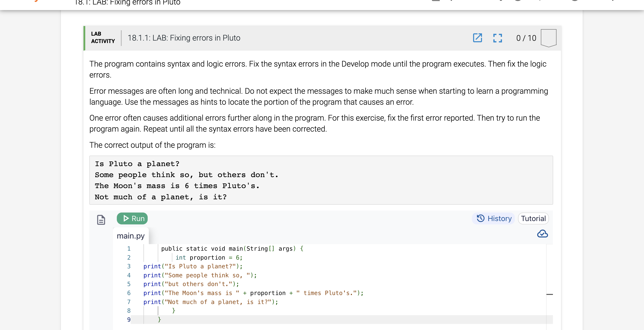Image resolution: width=644 pixels, height=330 pixels.
Task: Click the closing brace on line 9
Action: tap(159, 319)
